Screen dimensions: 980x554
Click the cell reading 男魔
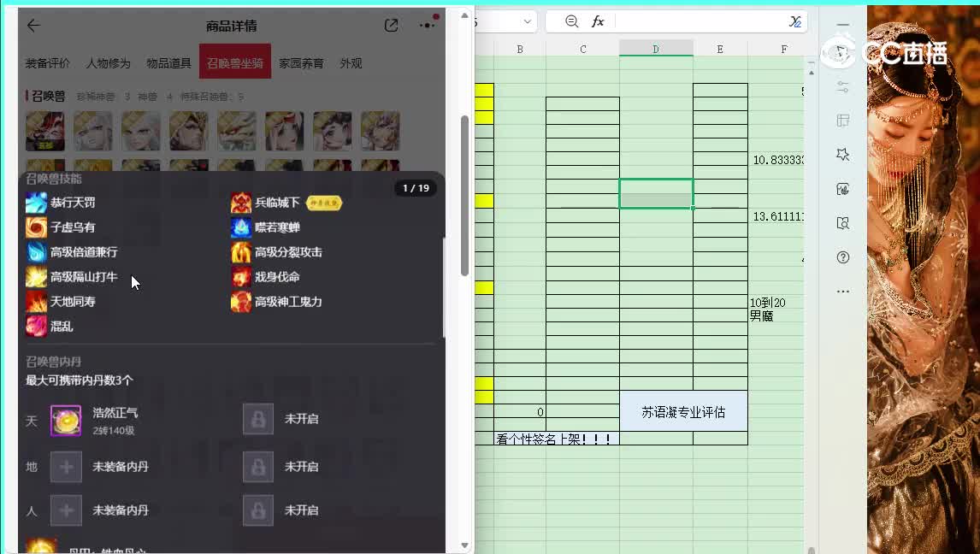point(762,316)
